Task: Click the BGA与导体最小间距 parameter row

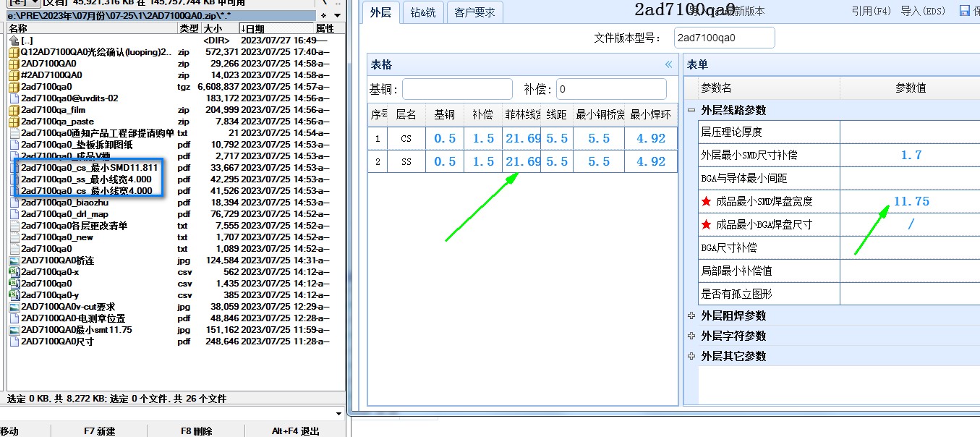Action: pyautogui.click(x=838, y=178)
